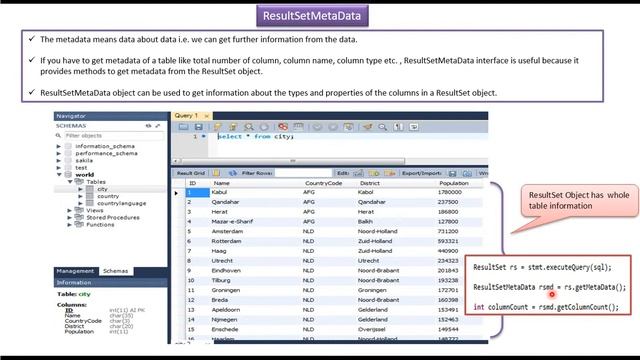The width and height of the screenshot is (640, 360).
Task: Execute the query with lightning bolt icon
Action: [218, 127]
